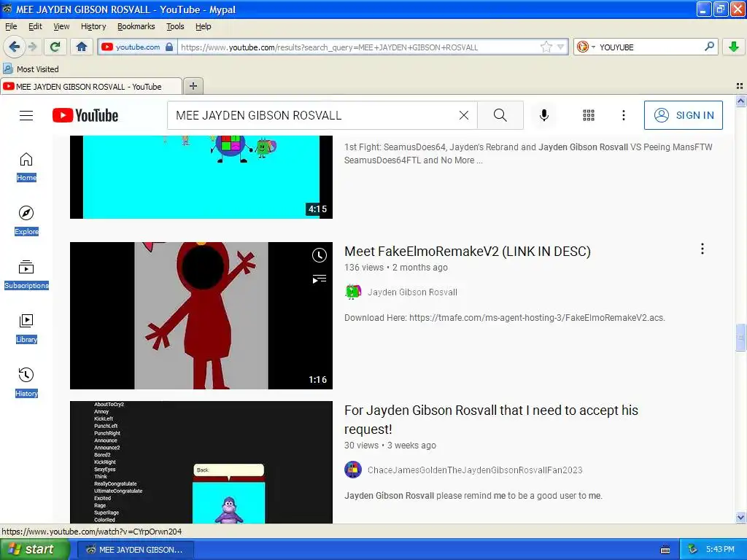Open Jayden Gibson Rosvall channel avatar
This screenshot has height=560, width=747.
click(353, 292)
